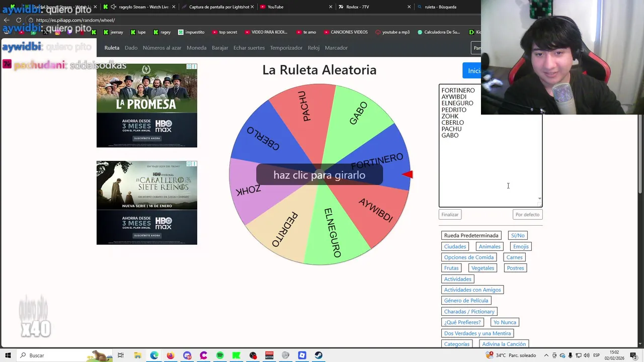
Task: Open the Voicemeeter app in the taskbar
Action: pyautogui.click(x=269, y=355)
